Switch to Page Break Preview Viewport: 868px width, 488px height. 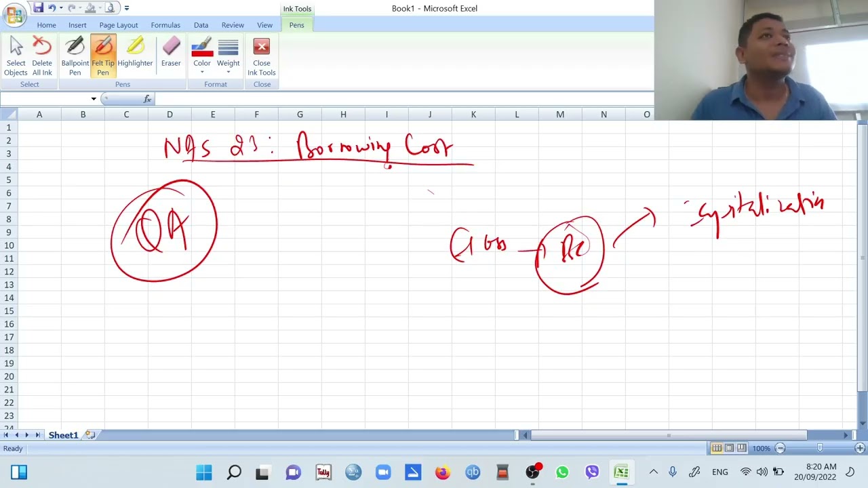click(x=741, y=448)
